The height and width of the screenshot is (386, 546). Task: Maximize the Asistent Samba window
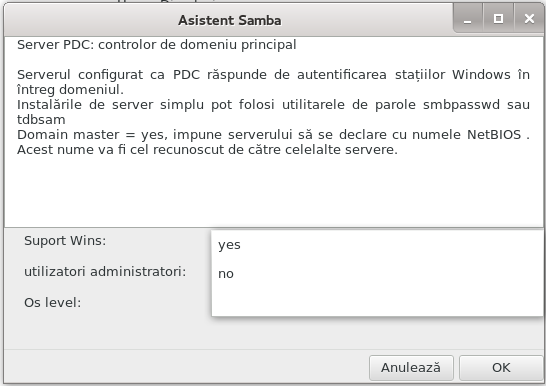pyautogui.click(x=498, y=18)
